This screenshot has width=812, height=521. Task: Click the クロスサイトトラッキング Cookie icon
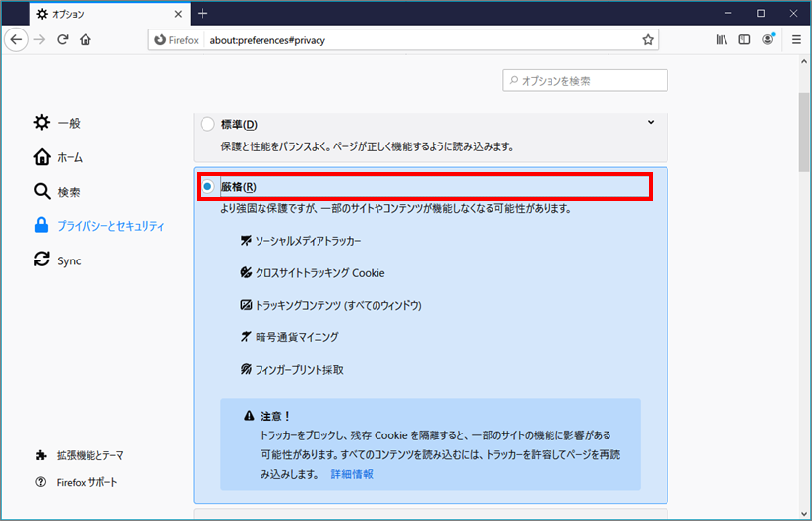tap(246, 273)
